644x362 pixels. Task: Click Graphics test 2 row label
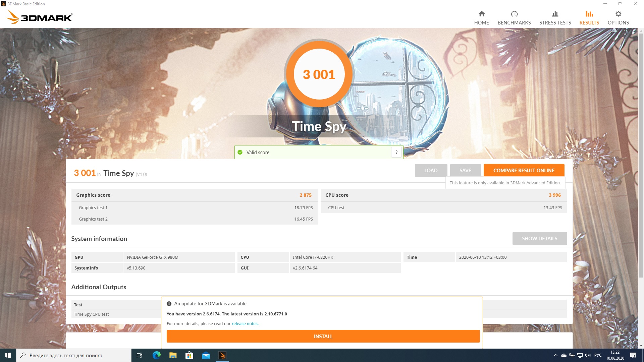[93, 219]
